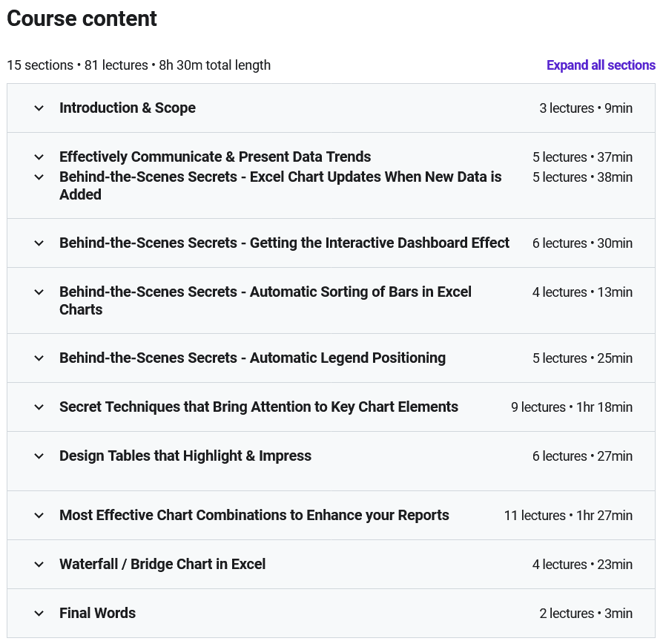Open Design Tables that Highlight & Impress
663x644 pixels.
(x=185, y=456)
